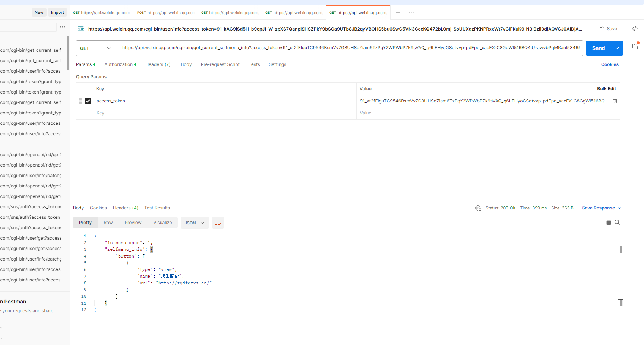Screen dimensions: 644x347
Task: Open the JSON format dropdown
Action: click(x=195, y=223)
